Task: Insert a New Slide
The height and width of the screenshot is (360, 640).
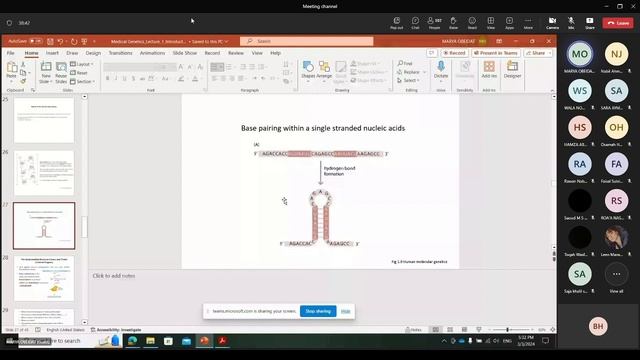Action: pyautogui.click(x=46, y=73)
